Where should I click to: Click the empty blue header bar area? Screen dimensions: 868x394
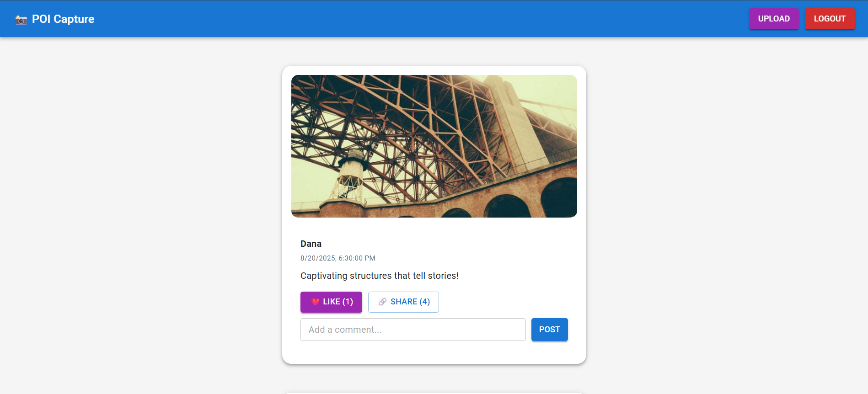pos(412,19)
